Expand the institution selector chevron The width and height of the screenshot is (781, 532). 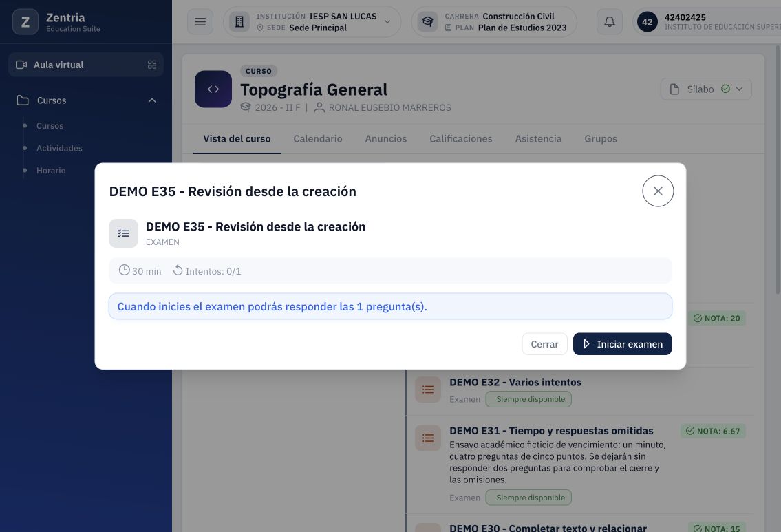click(387, 22)
